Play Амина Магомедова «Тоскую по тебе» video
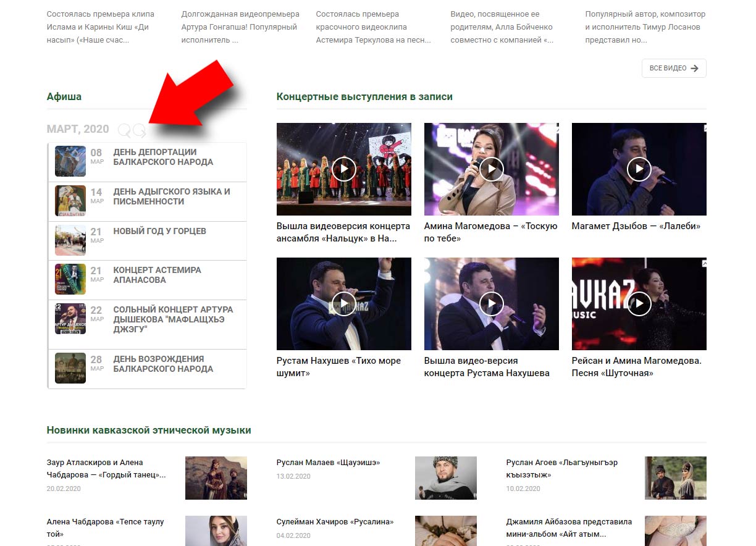This screenshot has height=546, width=756. pyautogui.click(x=491, y=169)
